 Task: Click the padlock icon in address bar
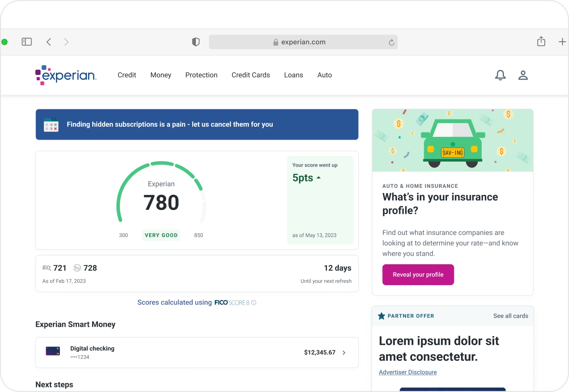276,42
